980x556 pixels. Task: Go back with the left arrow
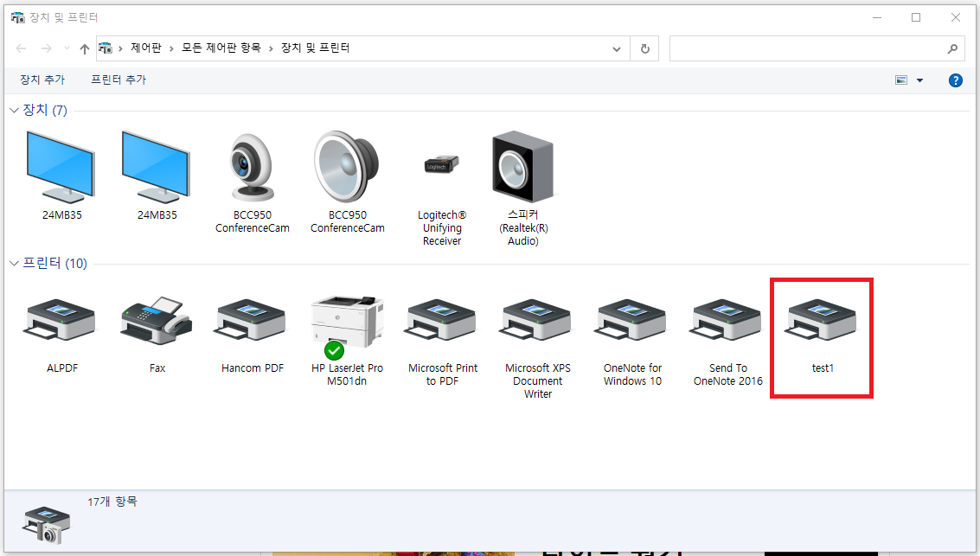coord(22,48)
